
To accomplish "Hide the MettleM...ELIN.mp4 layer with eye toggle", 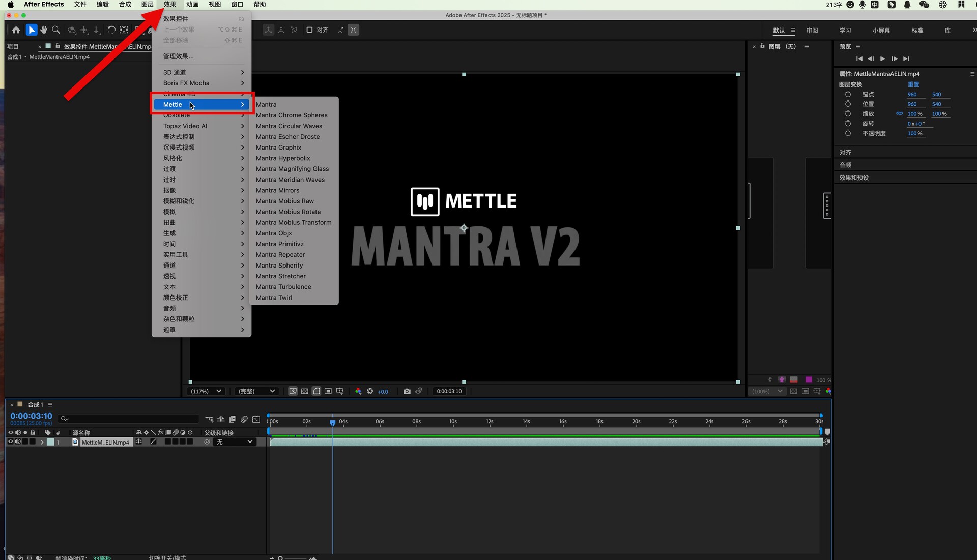I will [x=10, y=442].
